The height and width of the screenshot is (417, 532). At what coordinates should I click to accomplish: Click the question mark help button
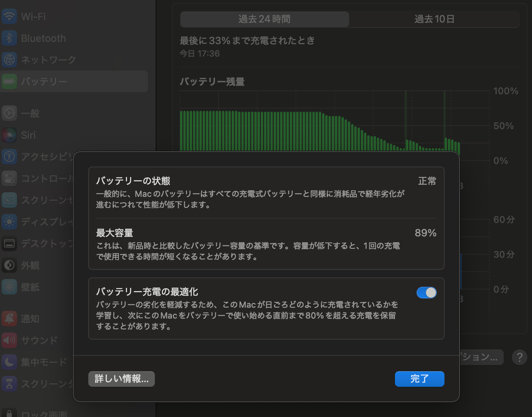coord(520,357)
